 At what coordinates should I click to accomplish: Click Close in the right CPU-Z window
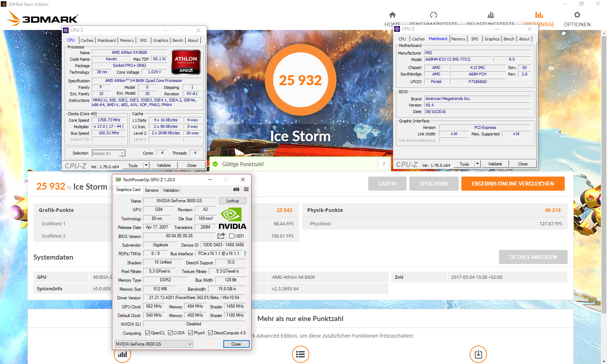[523, 164]
